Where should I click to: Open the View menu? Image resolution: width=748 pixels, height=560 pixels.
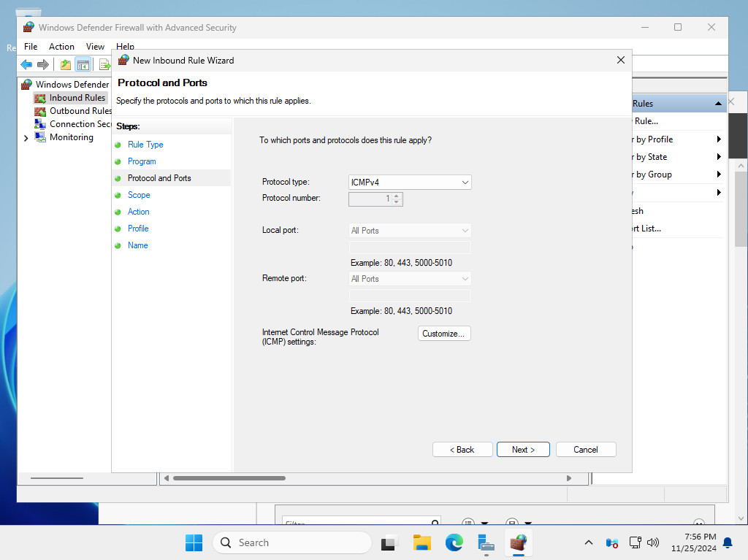click(x=95, y=46)
